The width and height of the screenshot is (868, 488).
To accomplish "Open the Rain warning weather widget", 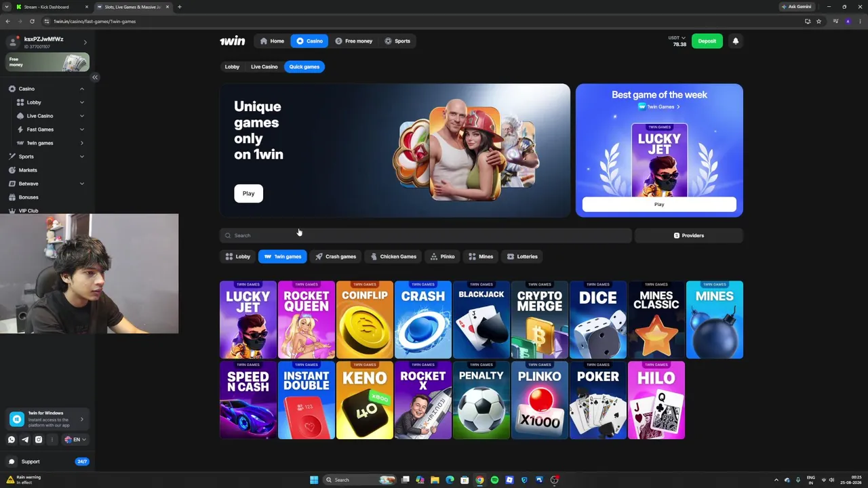I will pos(24,480).
